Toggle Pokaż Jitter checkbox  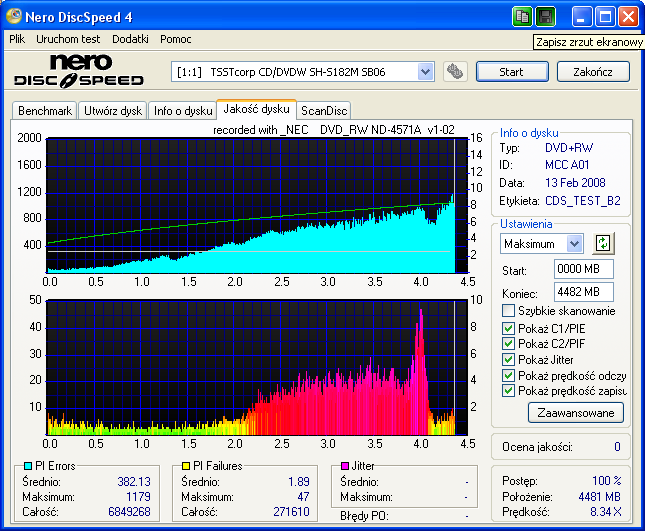point(508,359)
